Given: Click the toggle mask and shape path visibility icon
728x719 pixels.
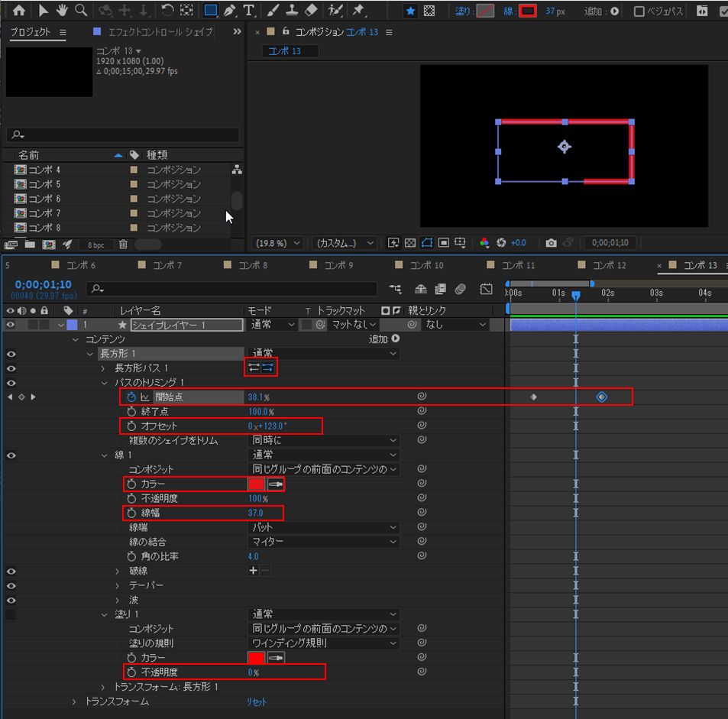Looking at the screenshot, I should [x=427, y=243].
